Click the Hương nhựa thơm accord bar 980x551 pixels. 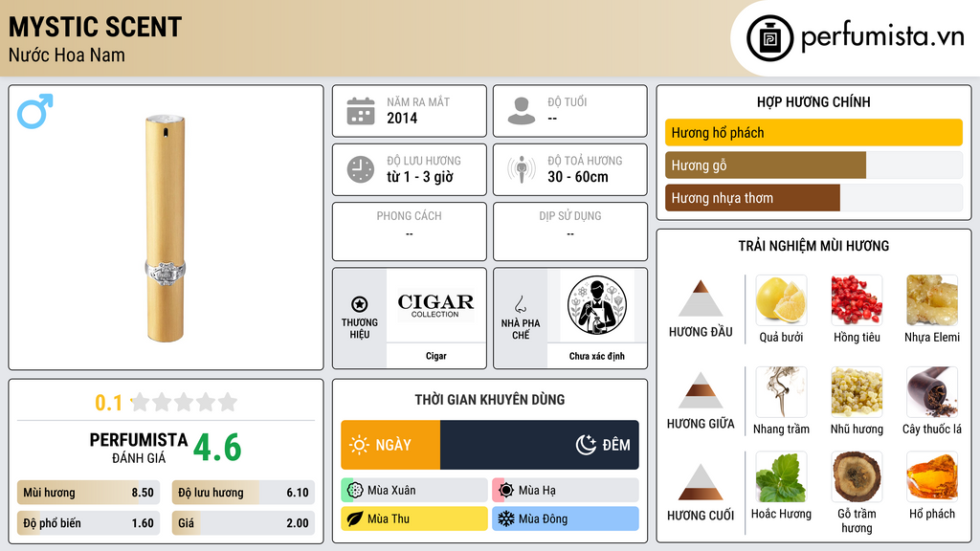point(813,197)
